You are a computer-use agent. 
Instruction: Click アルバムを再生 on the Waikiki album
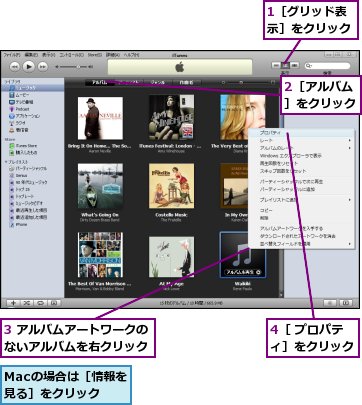(x=243, y=272)
